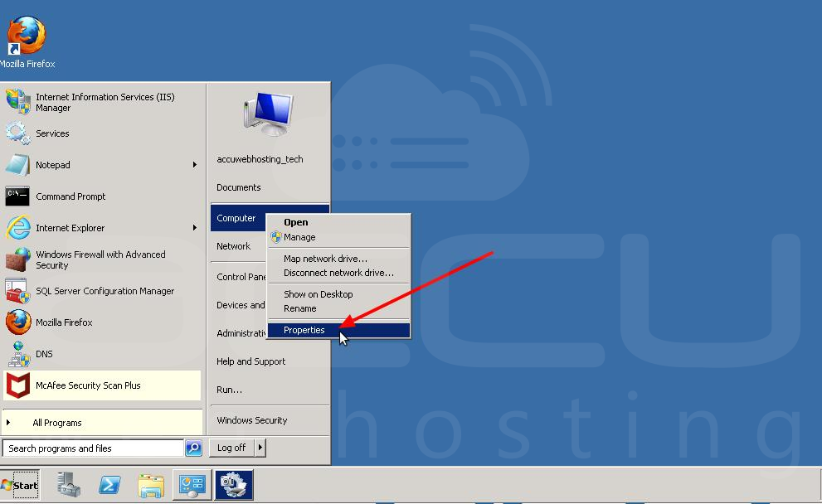Click the SQL Server Configuration Manager icon
Screen dimensions: 822x504
[x=17, y=291]
